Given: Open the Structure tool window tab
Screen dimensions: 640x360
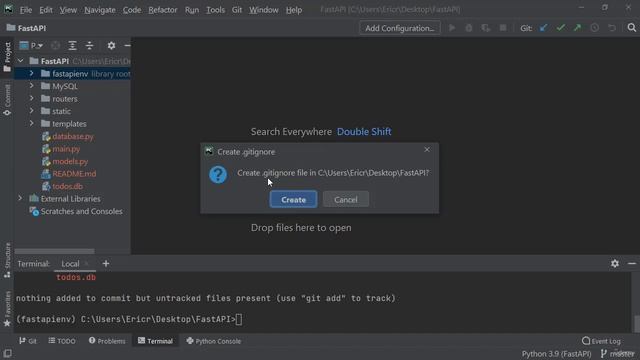Looking at the screenshot, I should (x=7, y=260).
